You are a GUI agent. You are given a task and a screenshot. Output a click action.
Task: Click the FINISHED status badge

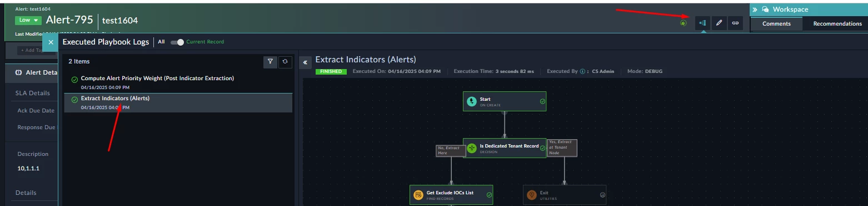[x=331, y=71]
